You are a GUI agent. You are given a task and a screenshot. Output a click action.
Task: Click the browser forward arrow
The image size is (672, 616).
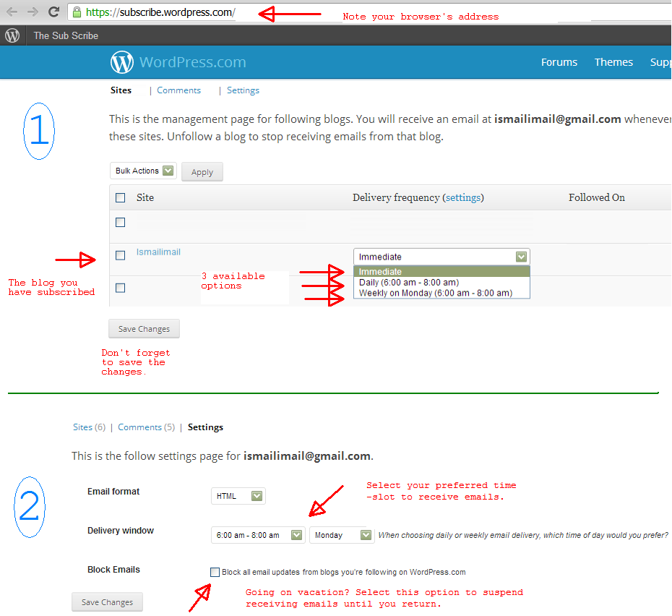coord(33,12)
